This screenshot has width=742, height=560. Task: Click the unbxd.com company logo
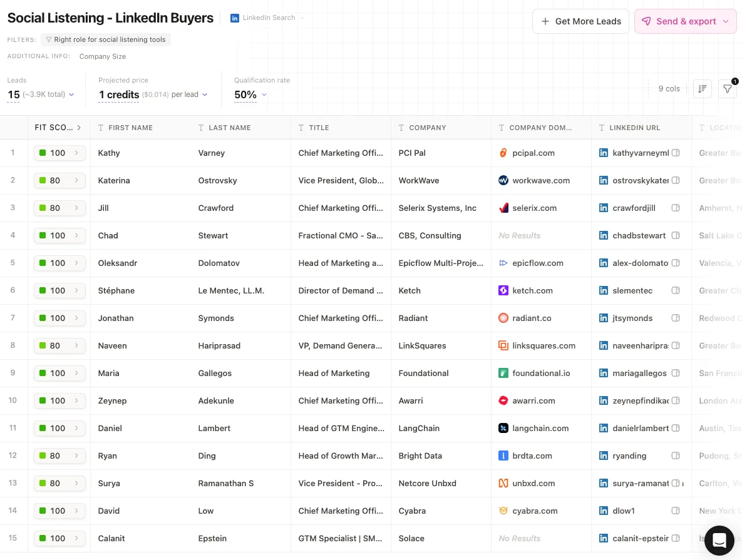coord(503,484)
